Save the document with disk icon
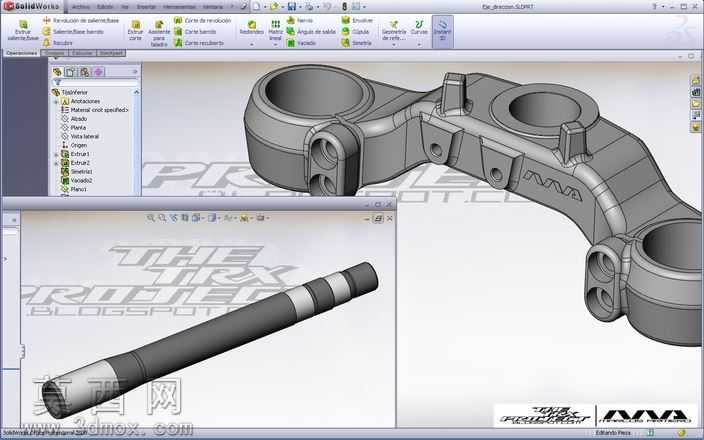 pyautogui.click(x=292, y=7)
